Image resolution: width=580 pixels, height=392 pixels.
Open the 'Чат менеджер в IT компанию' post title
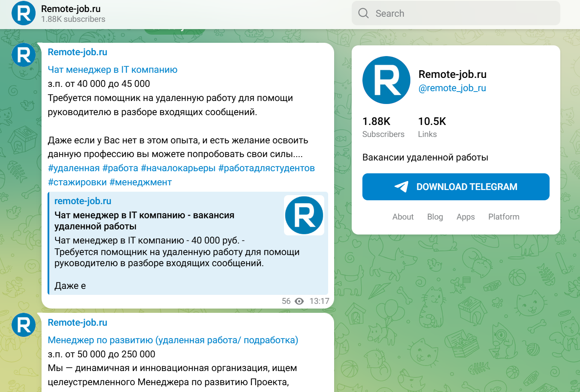[113, 70]
